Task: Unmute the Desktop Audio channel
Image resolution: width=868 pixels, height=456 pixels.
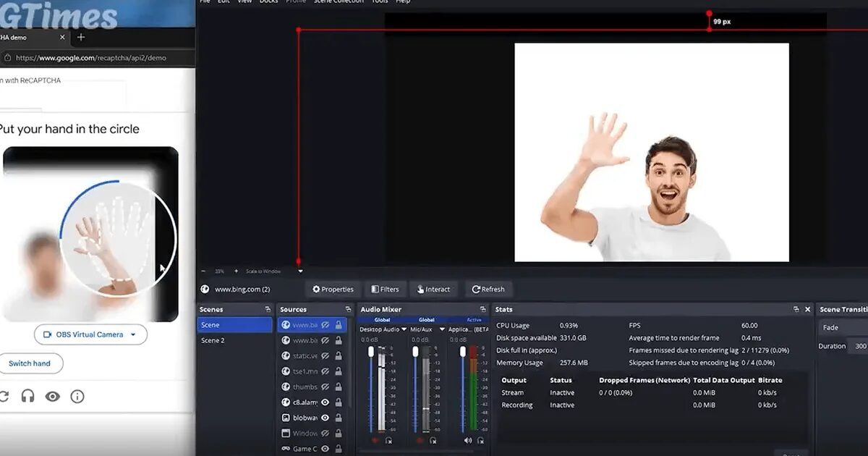Action: 375,440
